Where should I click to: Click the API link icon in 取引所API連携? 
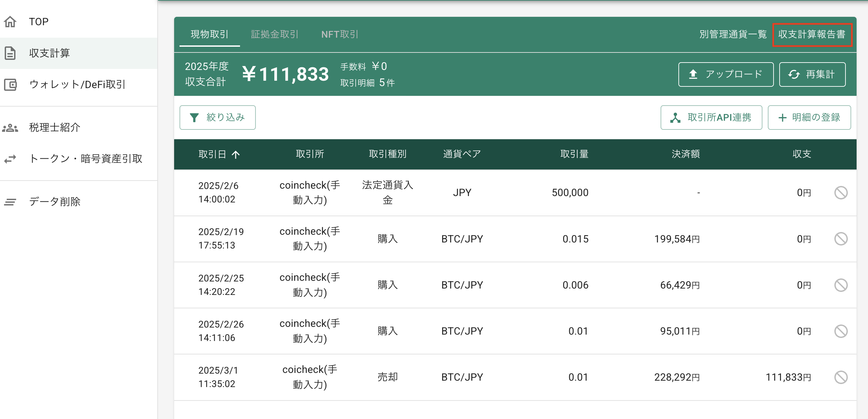(x=675, y=117)
